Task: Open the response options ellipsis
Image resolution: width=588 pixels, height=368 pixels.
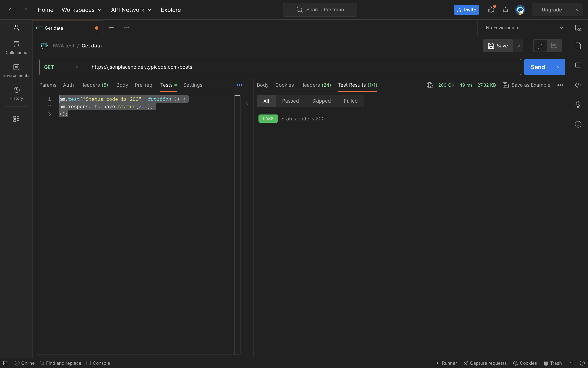Action: [x=560, y=85]
